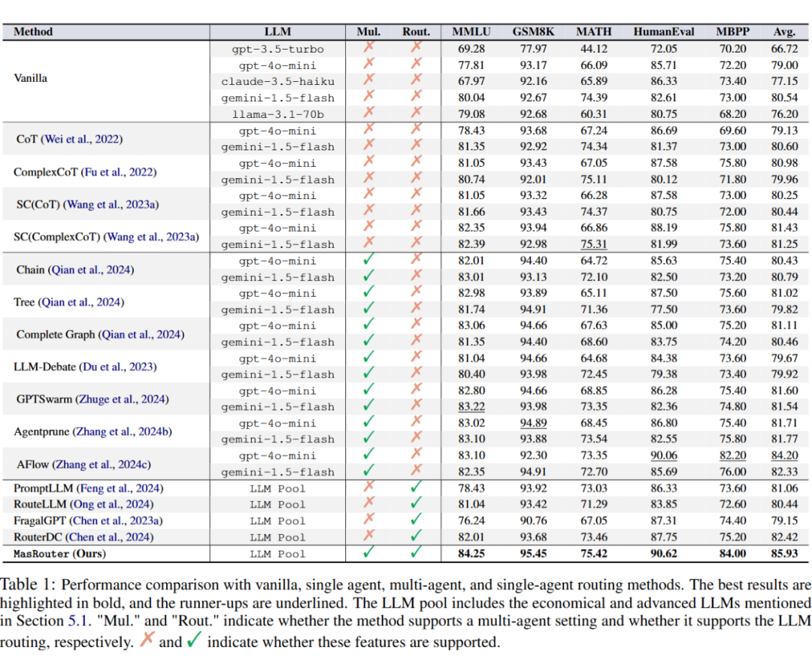The image size is (812, 668).
Task: Click the Mul. cross mark in the RouterDC row
Action: pos(368,535)
